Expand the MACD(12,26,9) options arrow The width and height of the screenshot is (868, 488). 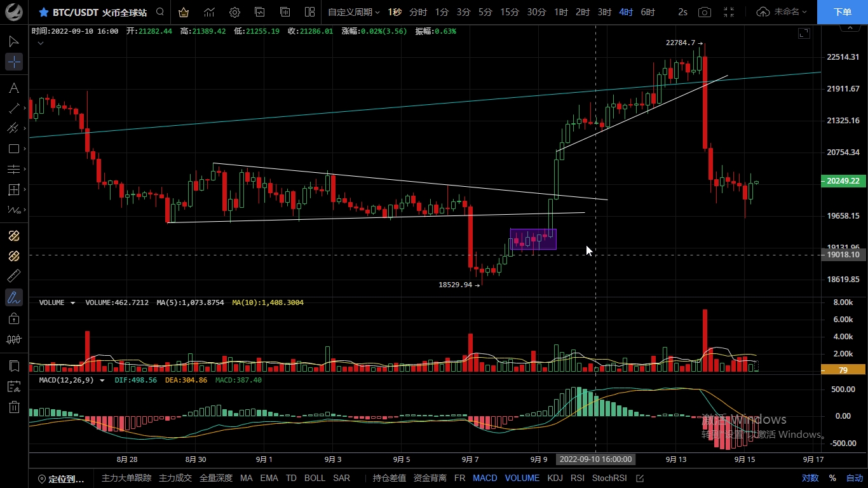tap(102, 381)
